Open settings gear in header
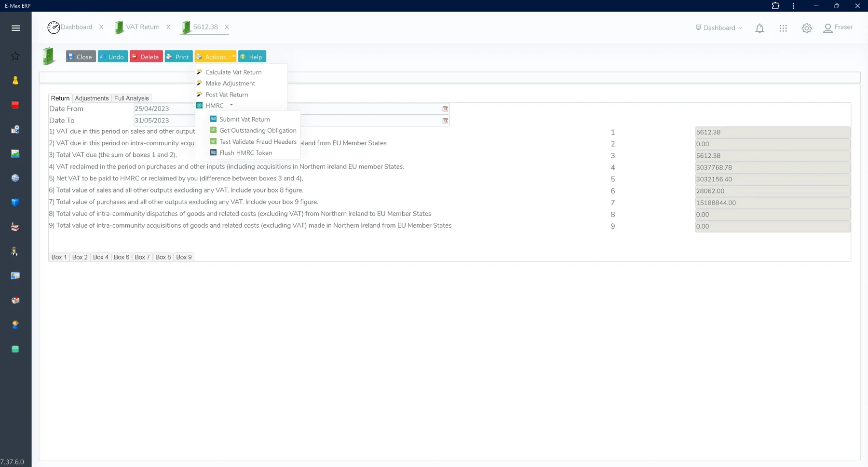This screenshot has width=868, height=467. [807, 28]
